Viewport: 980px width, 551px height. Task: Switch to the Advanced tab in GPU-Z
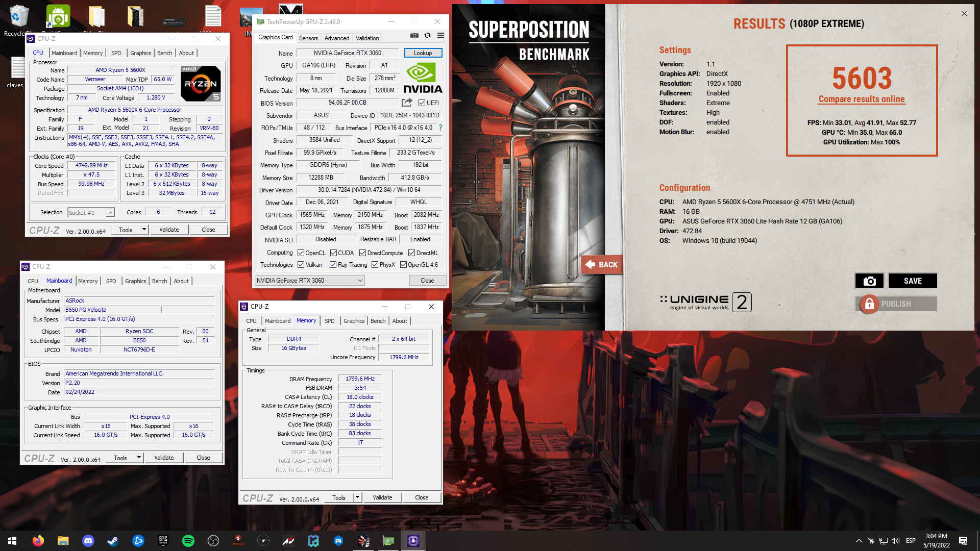tap(337, 38)
